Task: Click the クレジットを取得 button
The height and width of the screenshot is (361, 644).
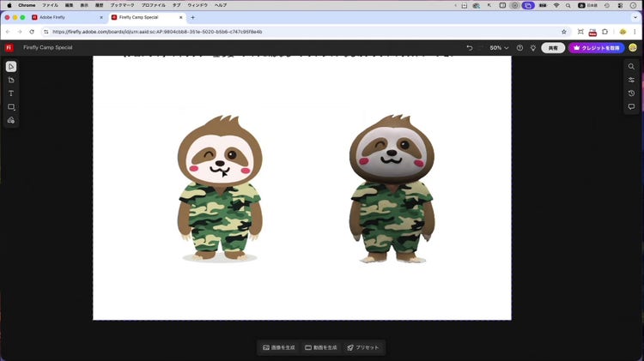Action: coord(597,48)
